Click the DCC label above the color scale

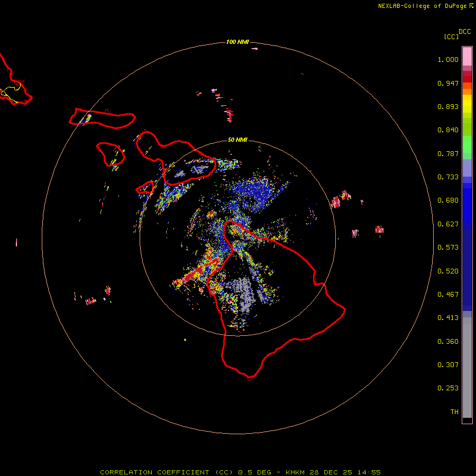[x=465, y=32]
